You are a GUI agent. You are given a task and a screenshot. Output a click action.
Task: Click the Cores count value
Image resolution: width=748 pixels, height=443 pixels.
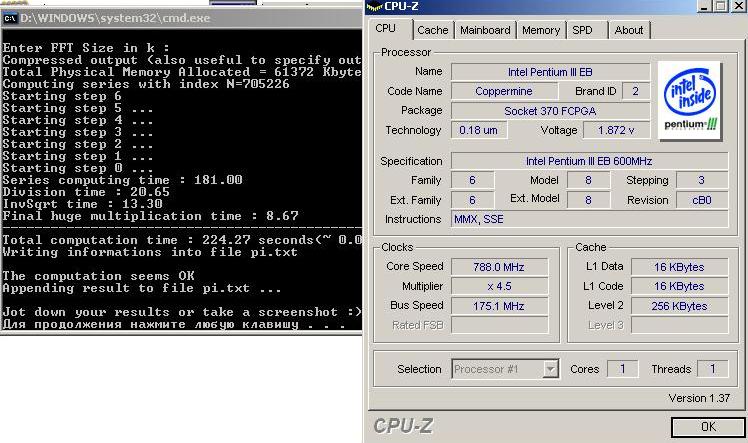[623, 369]
